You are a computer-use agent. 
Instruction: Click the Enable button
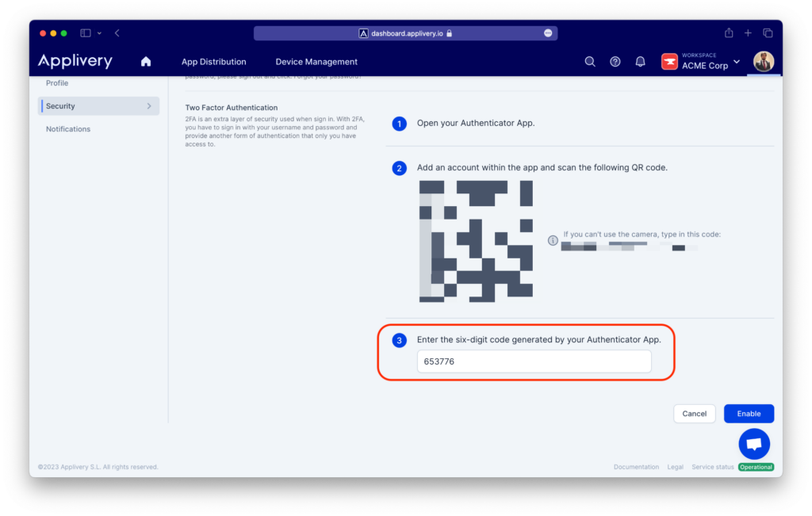pos(749,414)
